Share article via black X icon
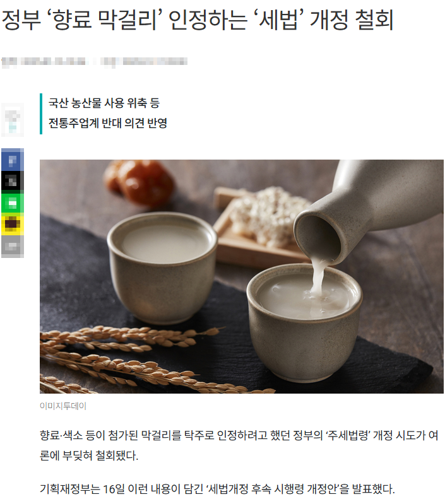 [13, 182]
